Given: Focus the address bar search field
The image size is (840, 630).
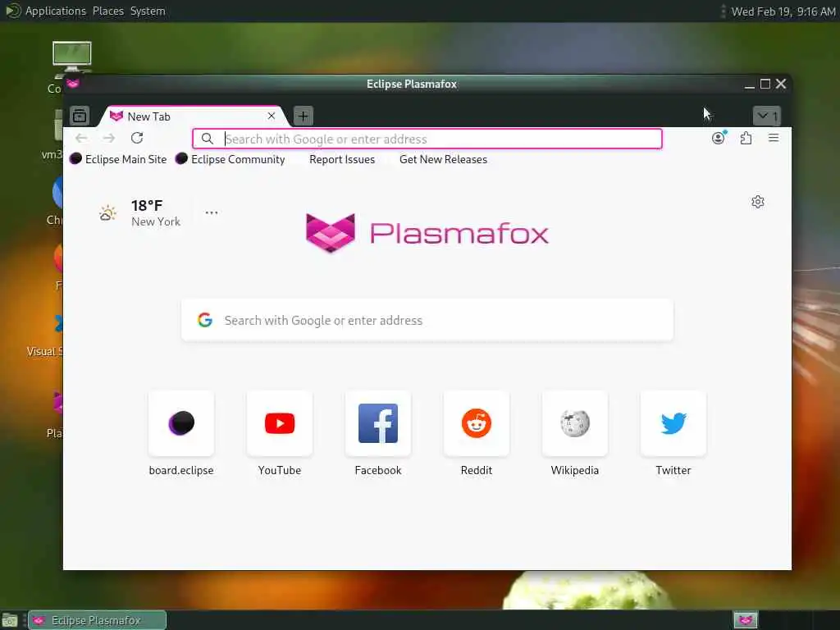Looking at the screenshot, I should [427, 139].
